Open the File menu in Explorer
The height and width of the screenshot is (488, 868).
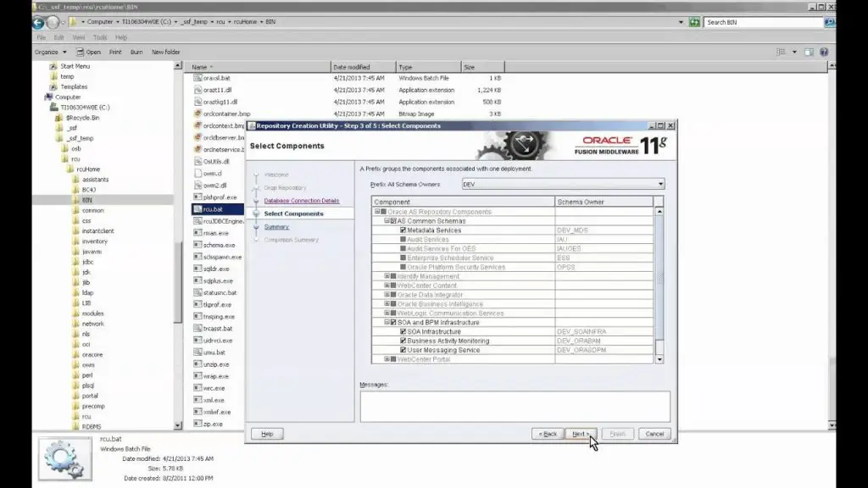[x=42, y=37]
